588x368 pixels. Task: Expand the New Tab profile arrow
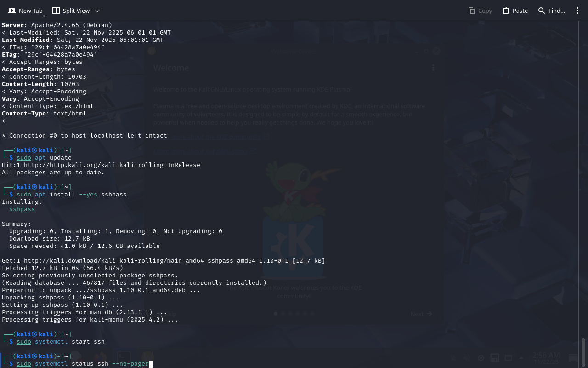point(44,16)
